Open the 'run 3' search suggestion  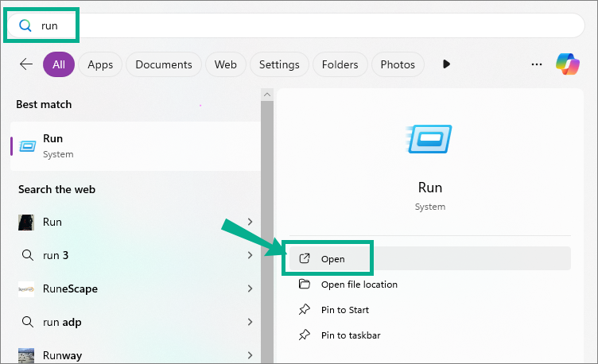[x=135, y=255]
